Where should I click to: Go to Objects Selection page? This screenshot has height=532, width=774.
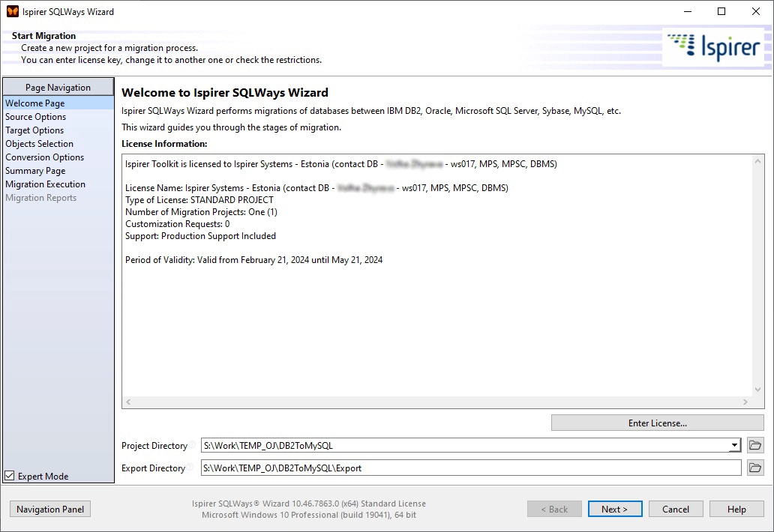(39, 143)
